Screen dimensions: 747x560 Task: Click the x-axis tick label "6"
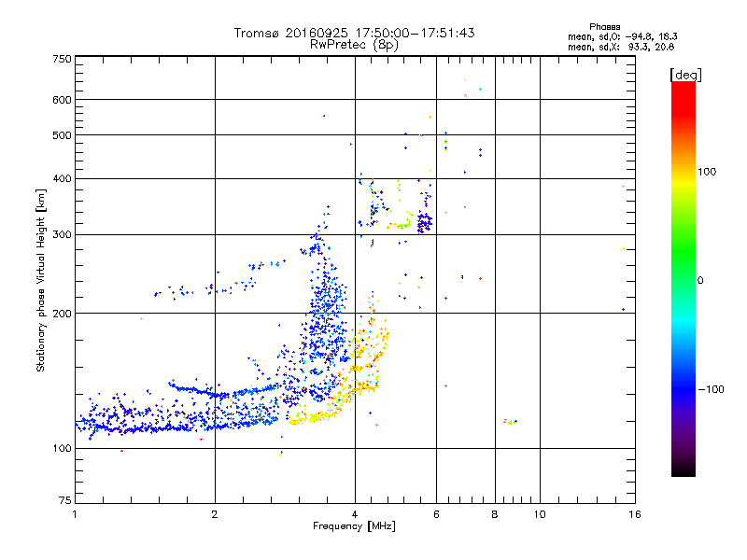pos(436,514)
